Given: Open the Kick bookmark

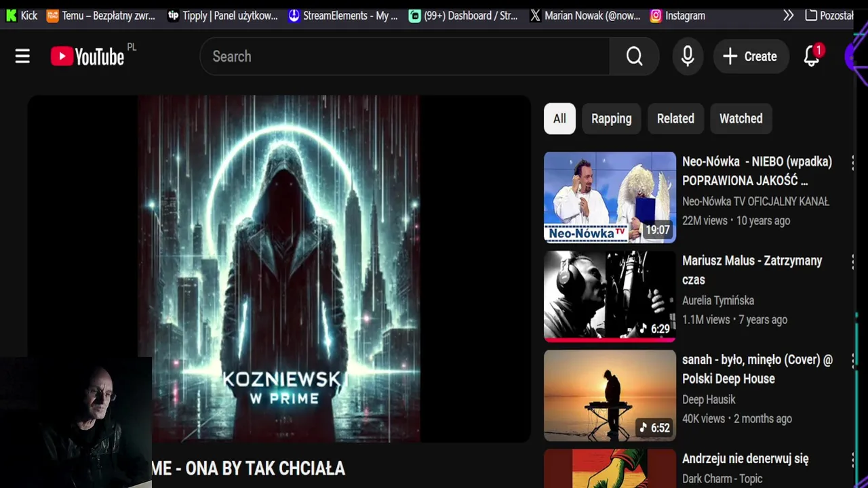Looking at the screenshot, I should tap(21, 16).
